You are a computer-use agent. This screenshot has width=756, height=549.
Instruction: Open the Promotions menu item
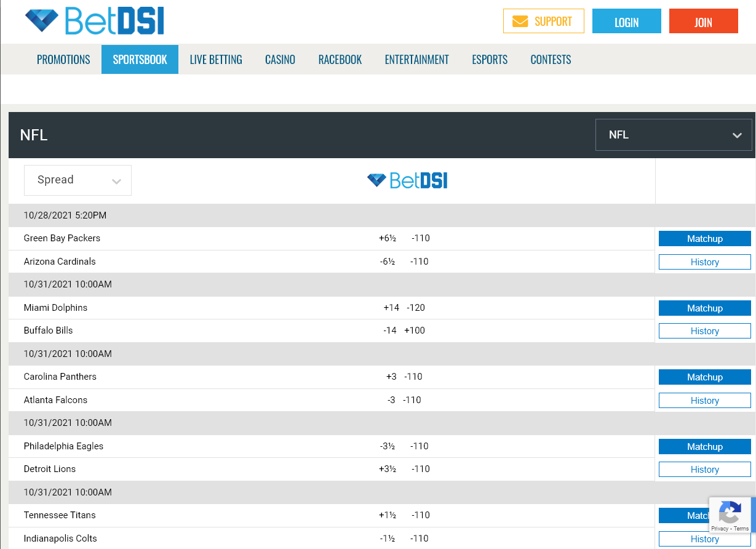point(63,60)
